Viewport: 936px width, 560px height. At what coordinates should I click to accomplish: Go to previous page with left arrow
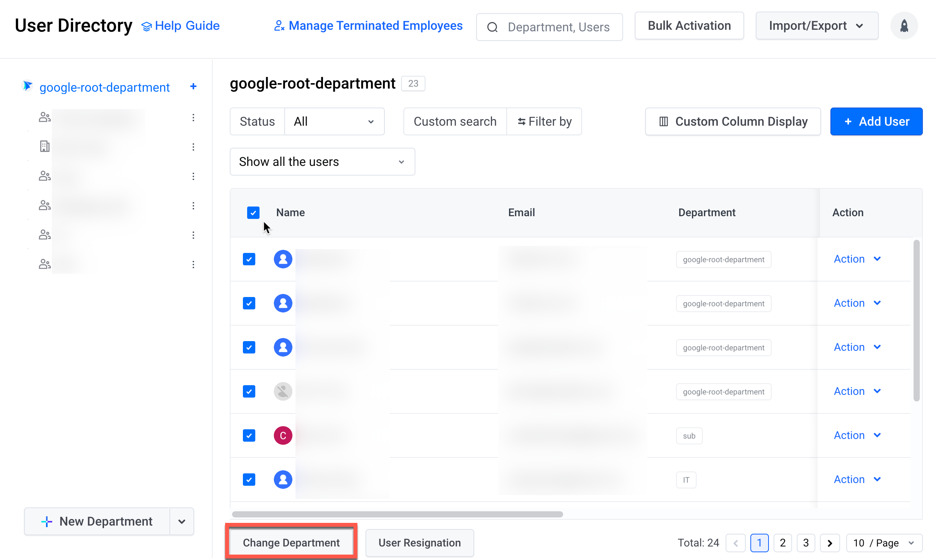click(736, 543)
